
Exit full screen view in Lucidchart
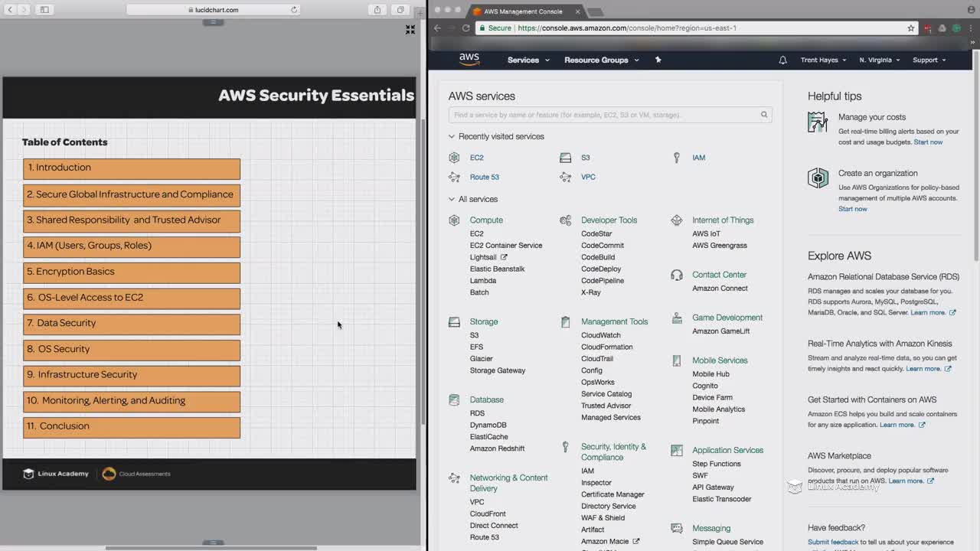pyautogui.click(x=410, y=29)
